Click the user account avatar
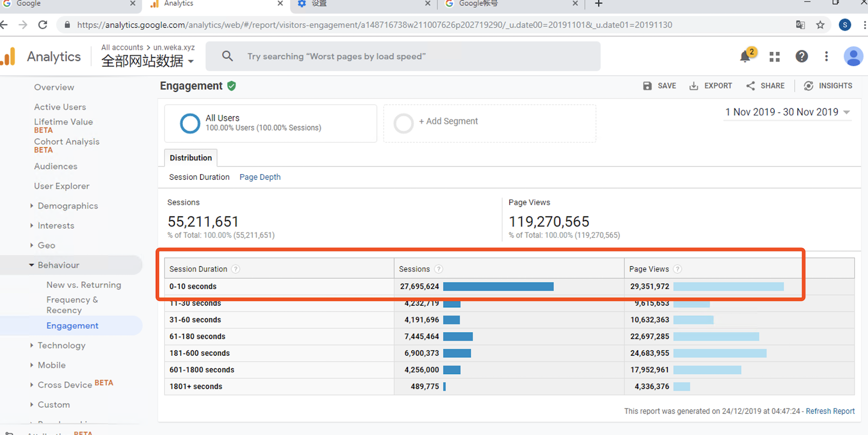Viewport: 868px width, 435px height. pos(853,56)
